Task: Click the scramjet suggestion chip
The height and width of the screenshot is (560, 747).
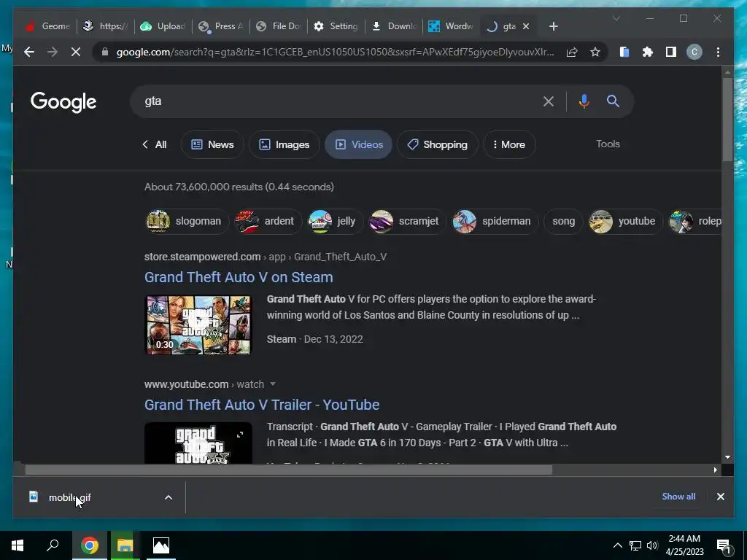Action: point(406,221)
